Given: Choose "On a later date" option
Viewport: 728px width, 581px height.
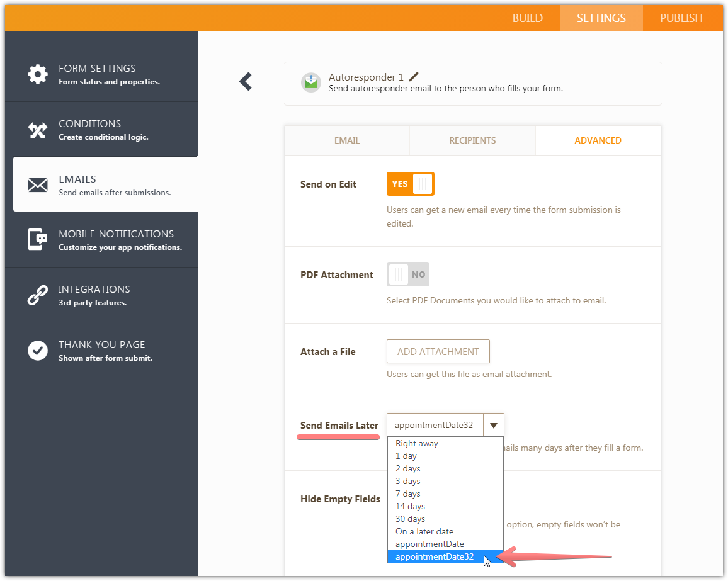Looking at the screenshot, I should (x=424, y=531).
